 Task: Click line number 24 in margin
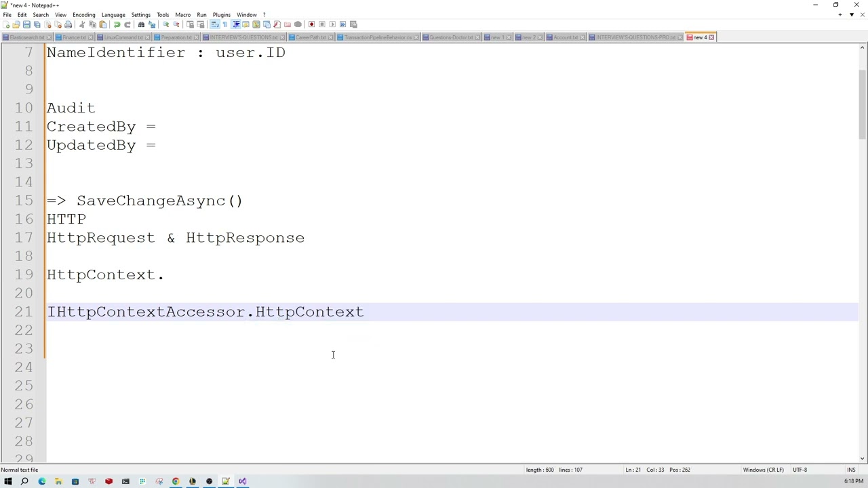click(23, 367)
